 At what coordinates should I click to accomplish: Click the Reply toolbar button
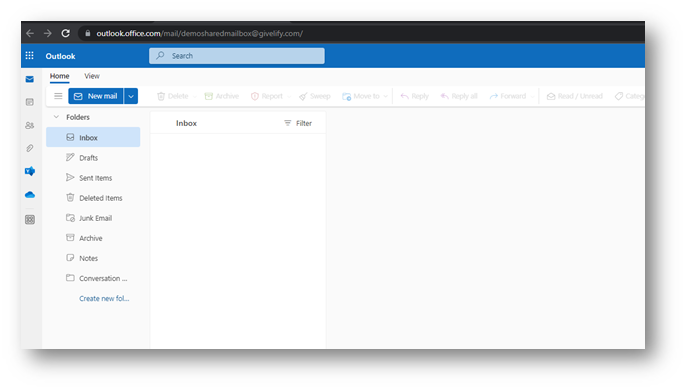[414, 96]
